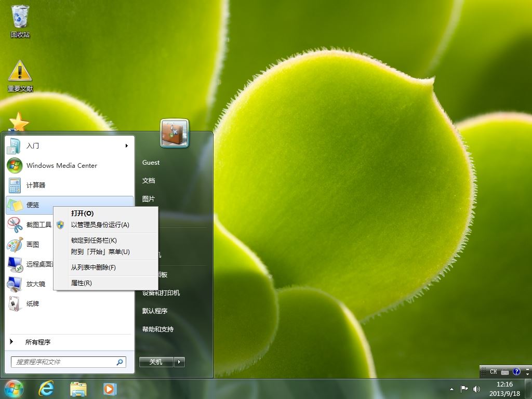Choose 从列表中删除(F) menu entry
Viewport: 532px width, 399px height.
click(106, 268)
